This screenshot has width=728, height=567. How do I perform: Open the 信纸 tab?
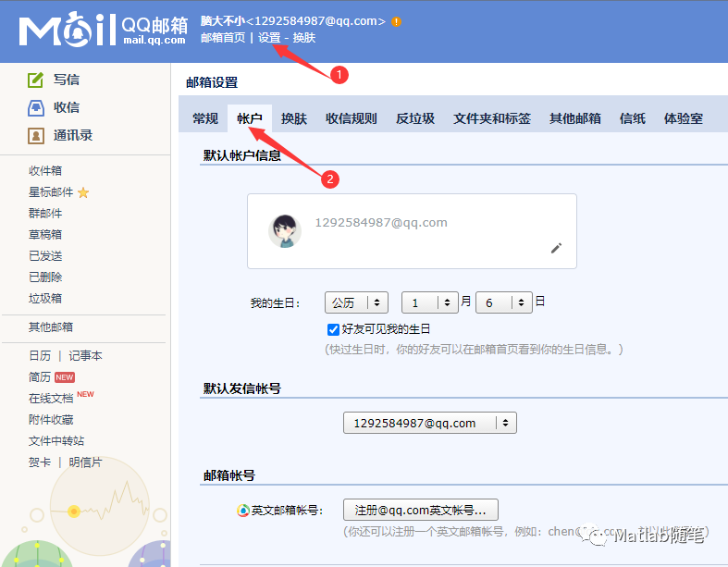(633, 118)
